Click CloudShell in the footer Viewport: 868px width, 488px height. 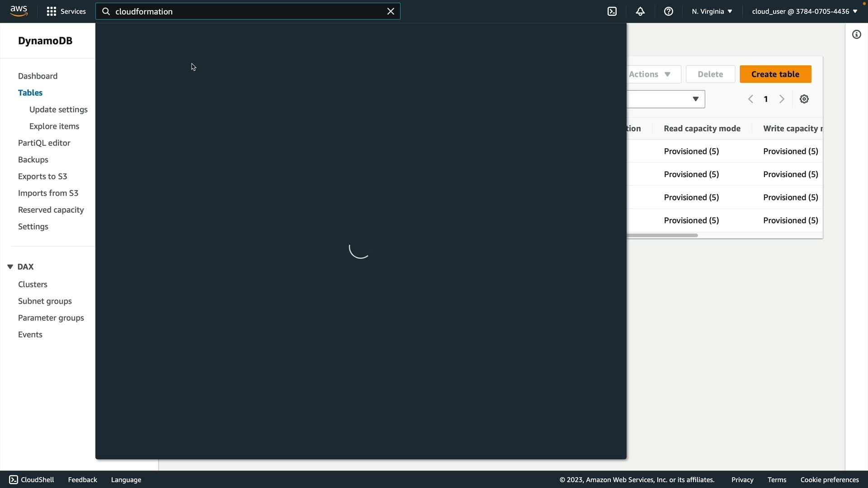32,479
